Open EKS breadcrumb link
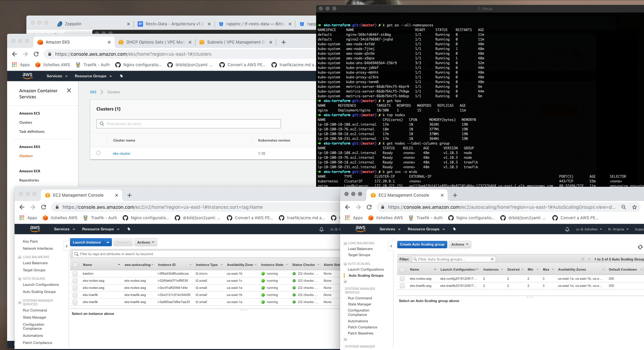 (93, 92)
